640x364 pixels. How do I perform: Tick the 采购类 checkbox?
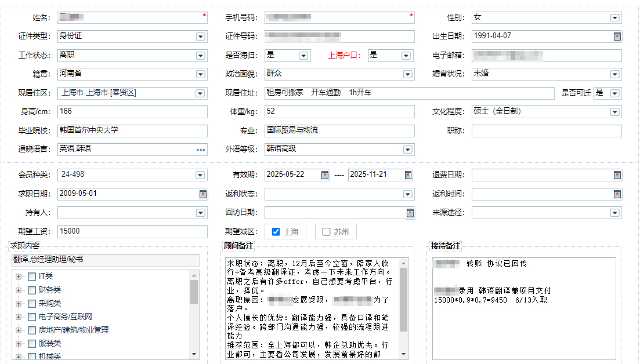pyautogui.click(x=32, y=304)
